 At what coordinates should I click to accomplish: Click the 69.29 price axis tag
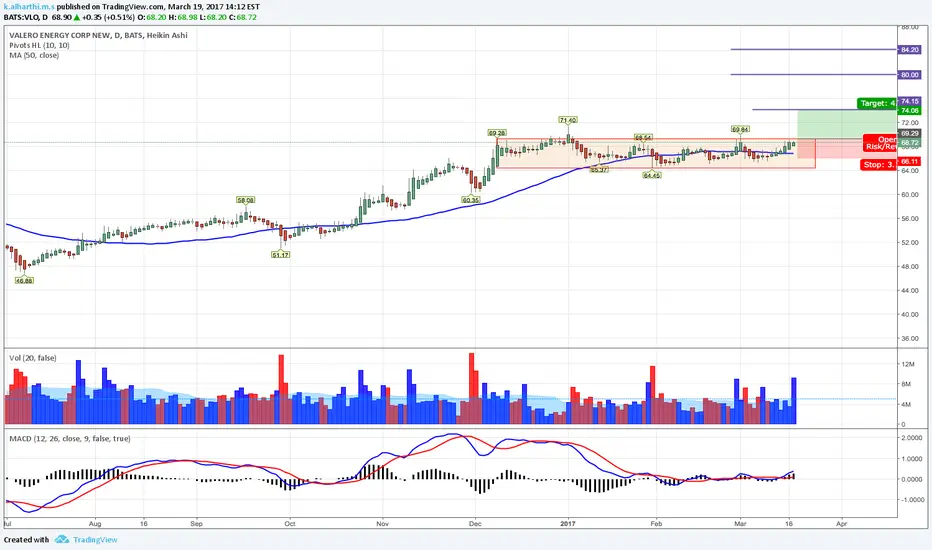click(909, 134)
